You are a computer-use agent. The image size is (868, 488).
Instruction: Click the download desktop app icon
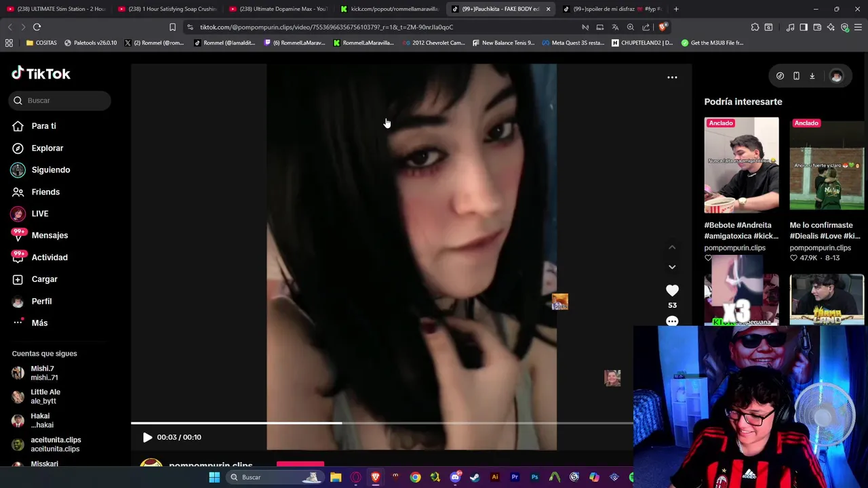[812, 76]
